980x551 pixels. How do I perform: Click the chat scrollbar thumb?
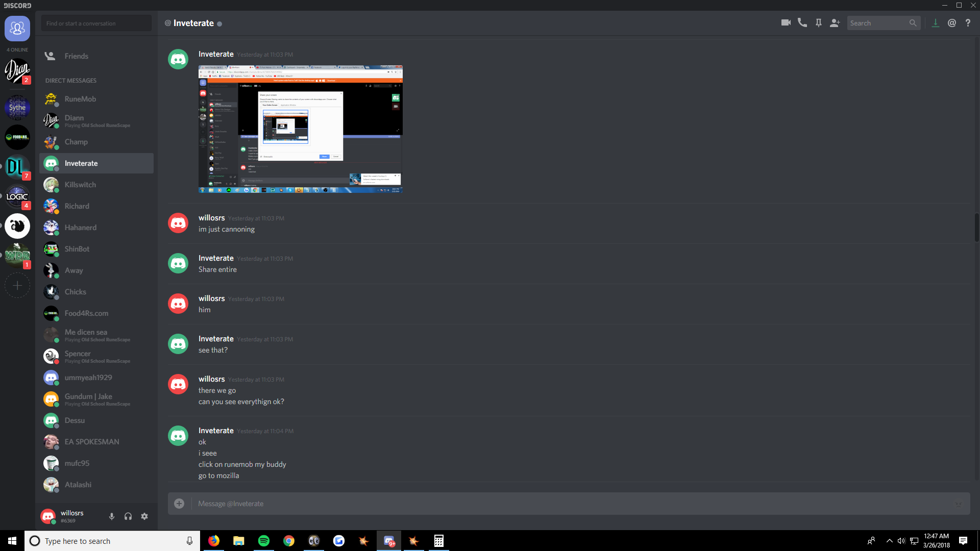pos(976,227)
